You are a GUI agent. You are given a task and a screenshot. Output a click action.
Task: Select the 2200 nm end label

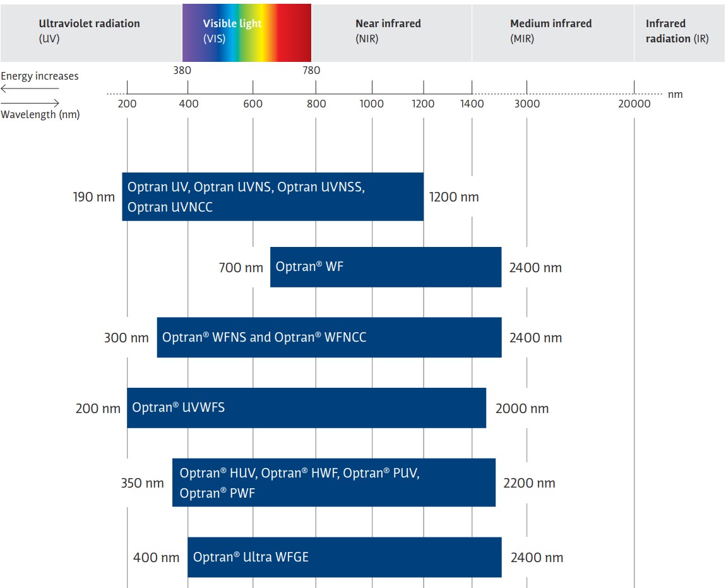point(529,484)
